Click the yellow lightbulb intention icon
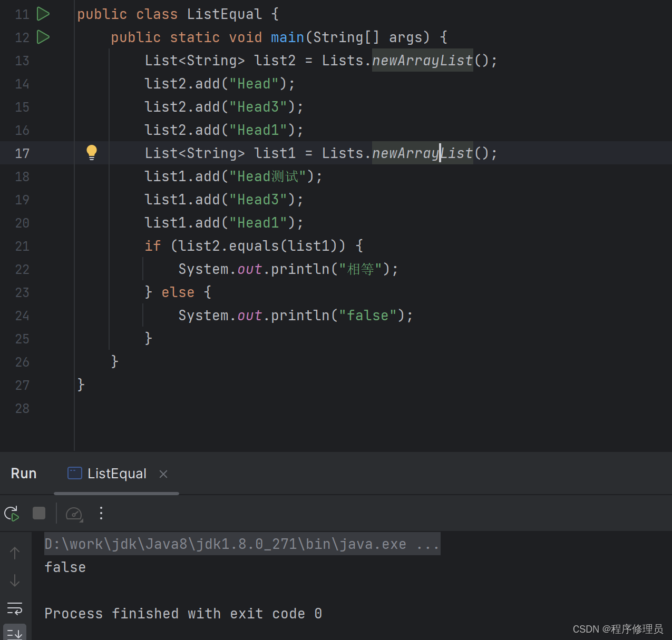Image resolution: width=672 pixels, height=640 pixels. [92, 152]
